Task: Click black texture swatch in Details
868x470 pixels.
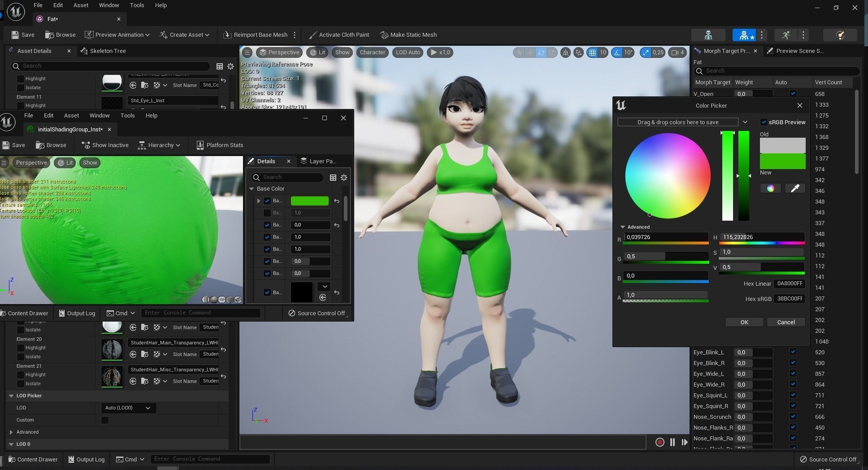Action: tap(302, 292)
